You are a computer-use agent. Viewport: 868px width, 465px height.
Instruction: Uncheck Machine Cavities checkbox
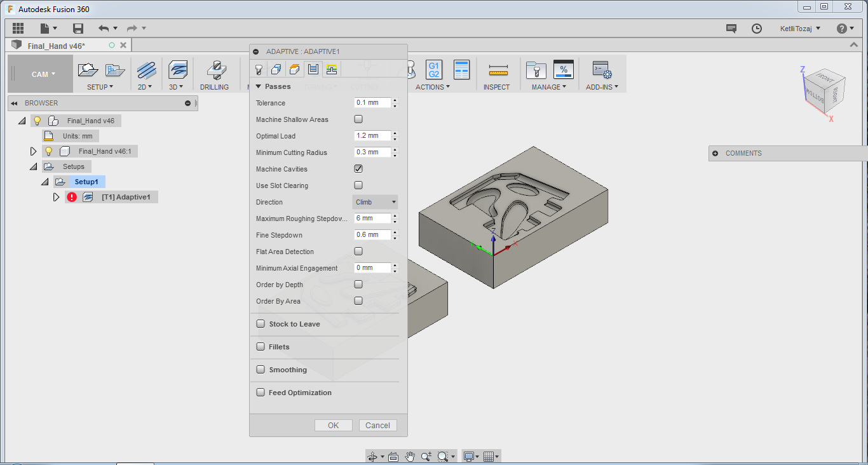coord(358,169)
